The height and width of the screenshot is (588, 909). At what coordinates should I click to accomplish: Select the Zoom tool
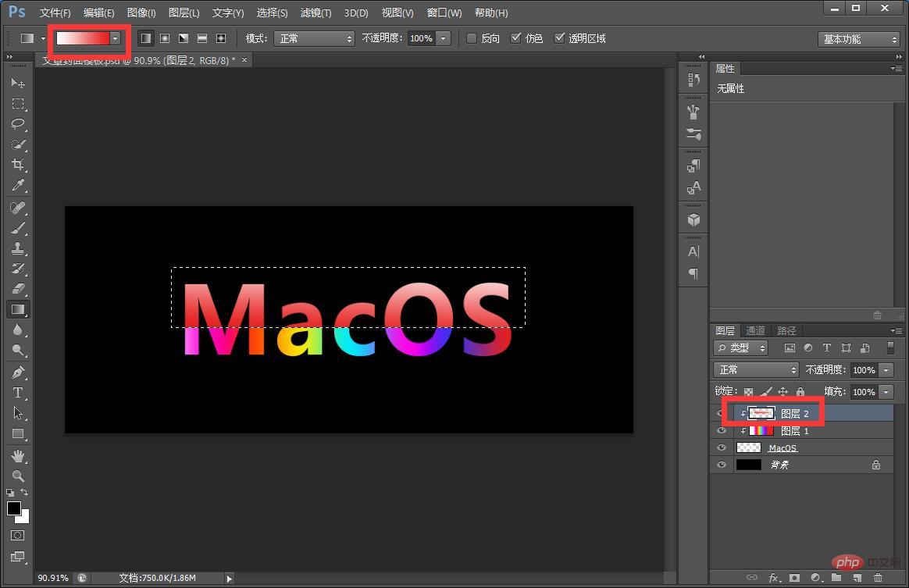click(17, 476)
